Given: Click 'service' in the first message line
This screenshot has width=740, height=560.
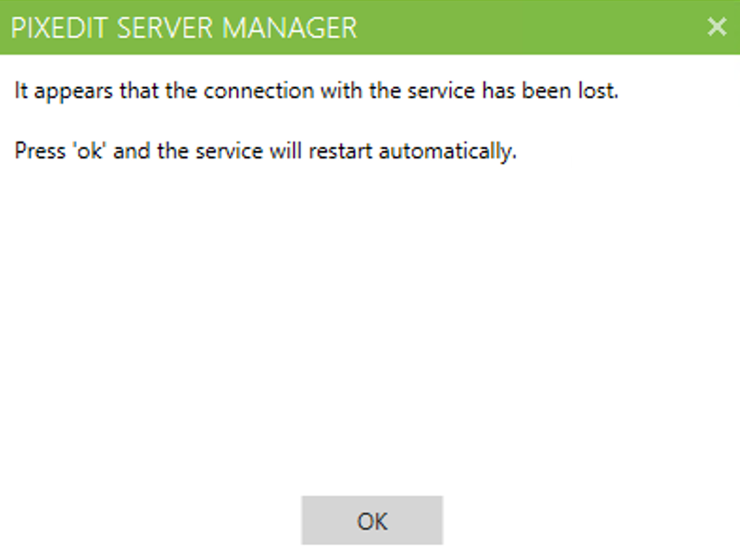Looking at the screenshot, I should pyautogui.click(x=441, y=91).
